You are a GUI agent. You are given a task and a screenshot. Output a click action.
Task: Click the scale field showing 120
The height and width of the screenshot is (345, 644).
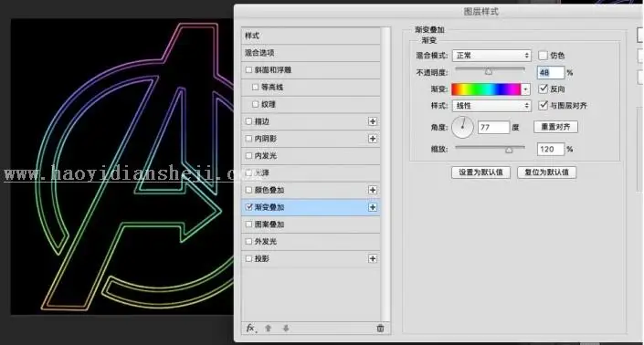tap(551, 150)
